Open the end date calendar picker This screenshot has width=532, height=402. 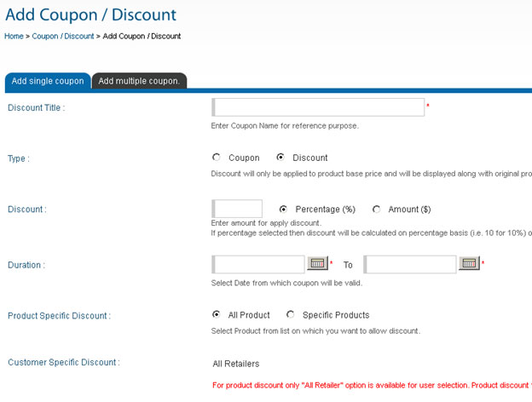[x=469, y=263]
